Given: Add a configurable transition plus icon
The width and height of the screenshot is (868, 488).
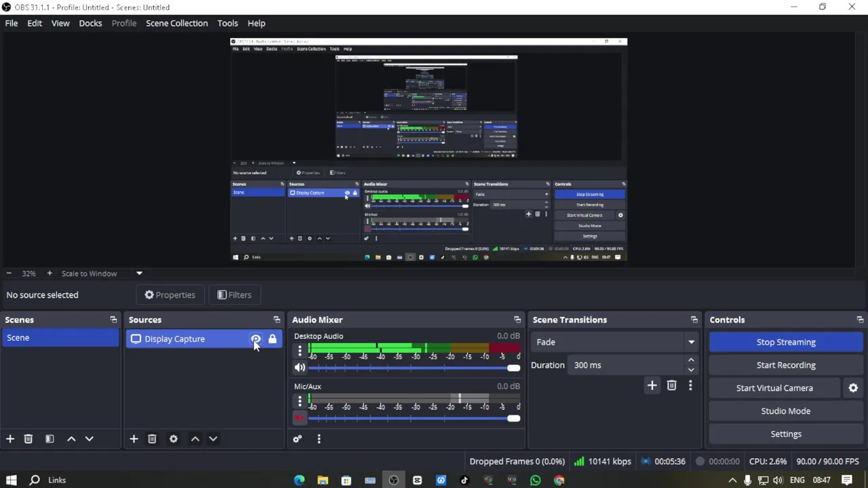Looking at the screenshot, I should pyautogui.click(x=652, y=386).
